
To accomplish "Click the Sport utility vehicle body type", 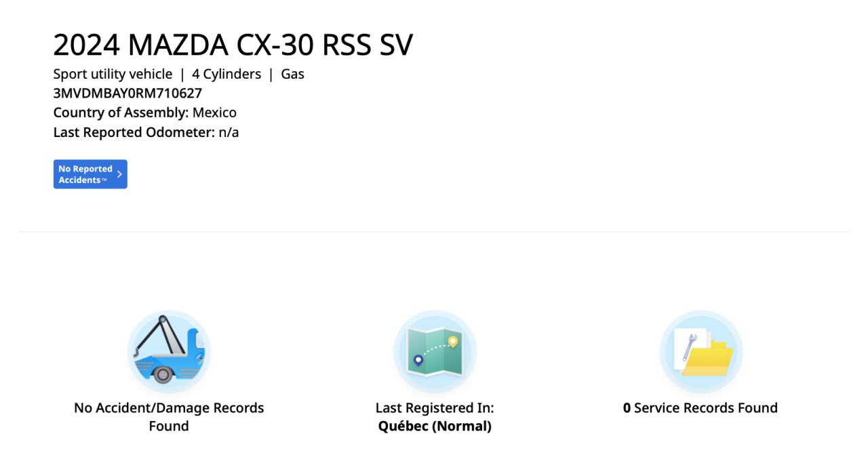I will 113,75.
